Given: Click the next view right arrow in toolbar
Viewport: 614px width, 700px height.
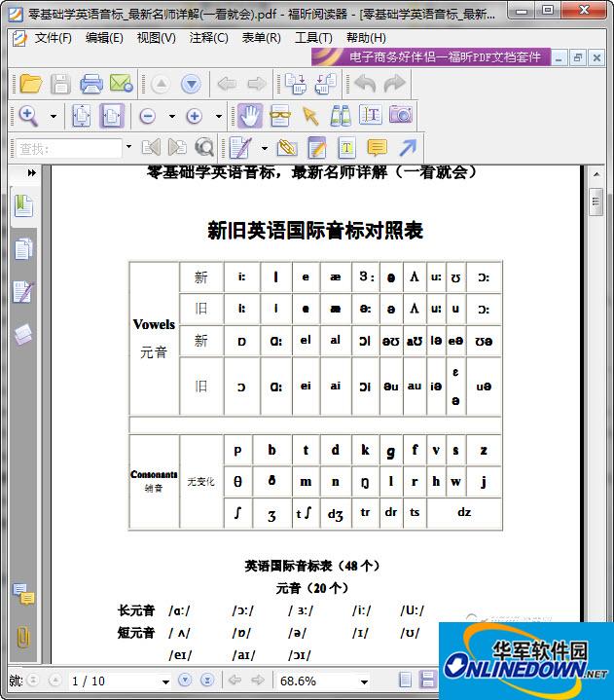Looking at the screenshot, I should (257, 84).
